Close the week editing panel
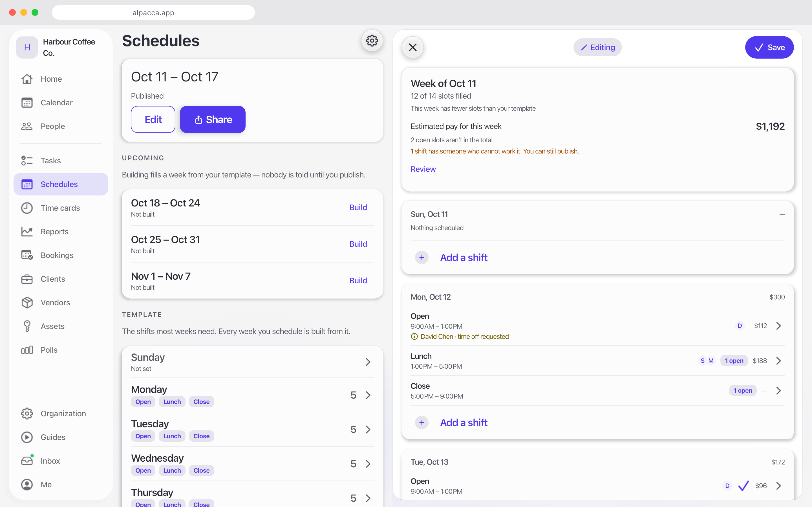Screen dimensions: 812x507 (x=413, y=47)
